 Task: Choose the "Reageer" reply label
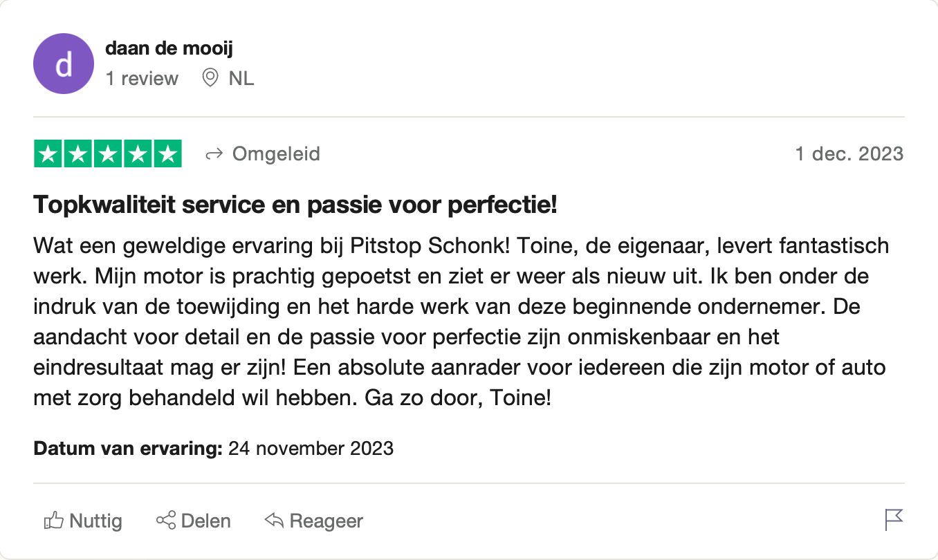tap(326, 521)
